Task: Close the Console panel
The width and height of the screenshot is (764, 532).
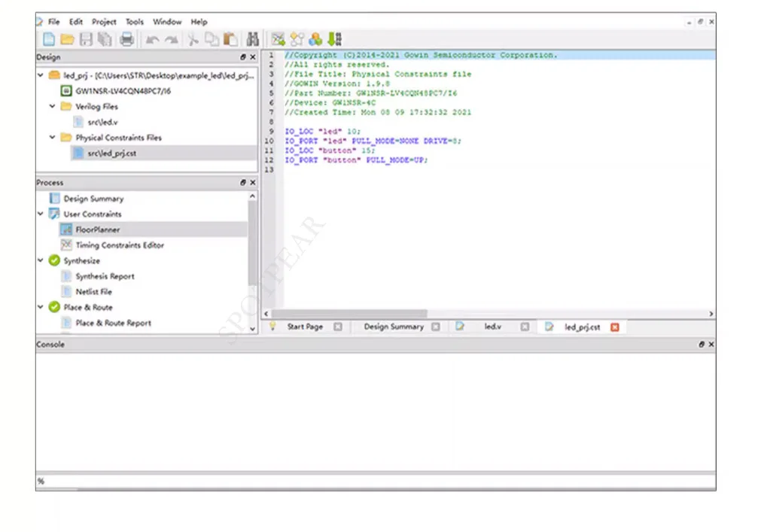Action: 711,344
